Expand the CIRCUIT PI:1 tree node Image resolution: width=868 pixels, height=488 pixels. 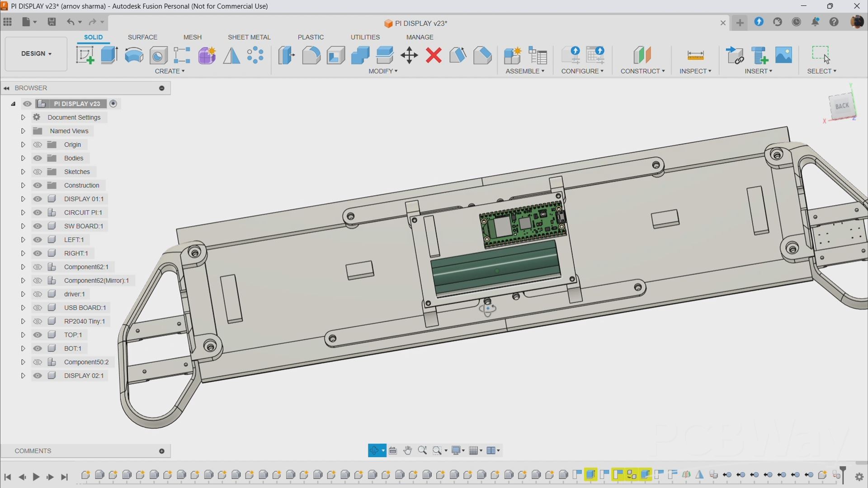[x=23, y=212]
